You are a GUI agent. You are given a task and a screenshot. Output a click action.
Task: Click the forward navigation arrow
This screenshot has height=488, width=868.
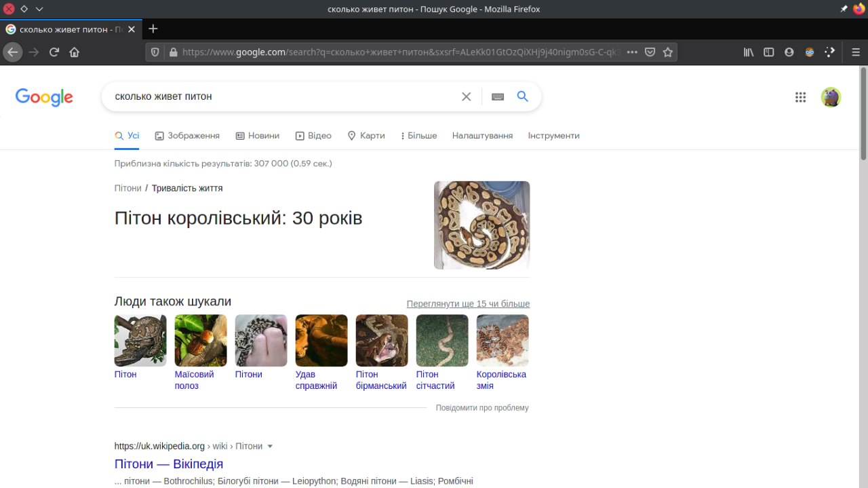click(34, 52)
